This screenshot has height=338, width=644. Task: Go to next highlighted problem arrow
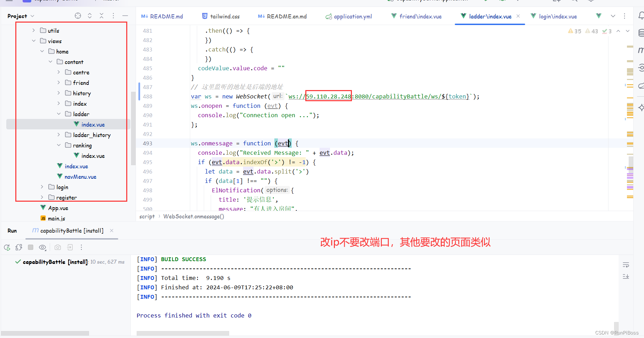[x=628, y=31]
